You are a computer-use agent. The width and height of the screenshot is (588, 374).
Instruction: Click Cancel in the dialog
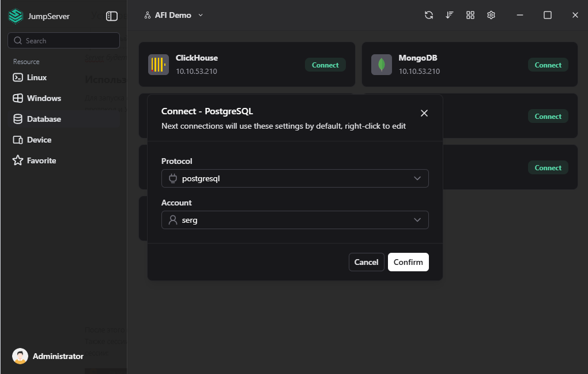[x=366, y=262]
